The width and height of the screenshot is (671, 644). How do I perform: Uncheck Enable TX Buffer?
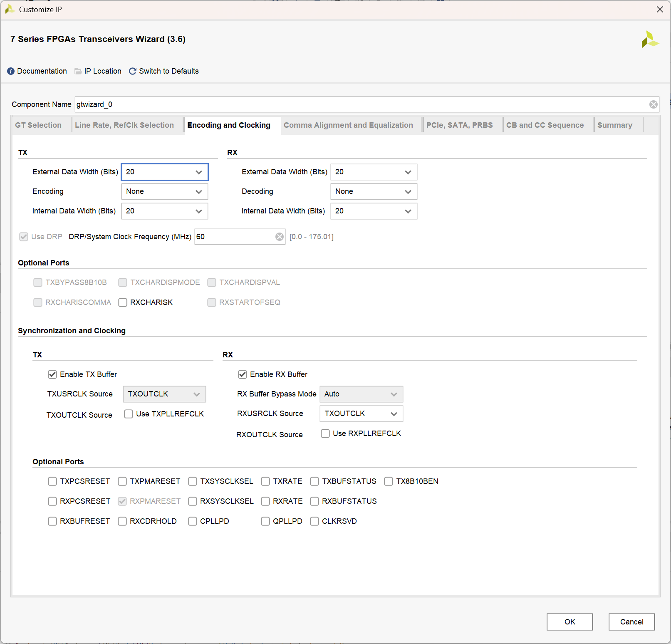(52, 374)
